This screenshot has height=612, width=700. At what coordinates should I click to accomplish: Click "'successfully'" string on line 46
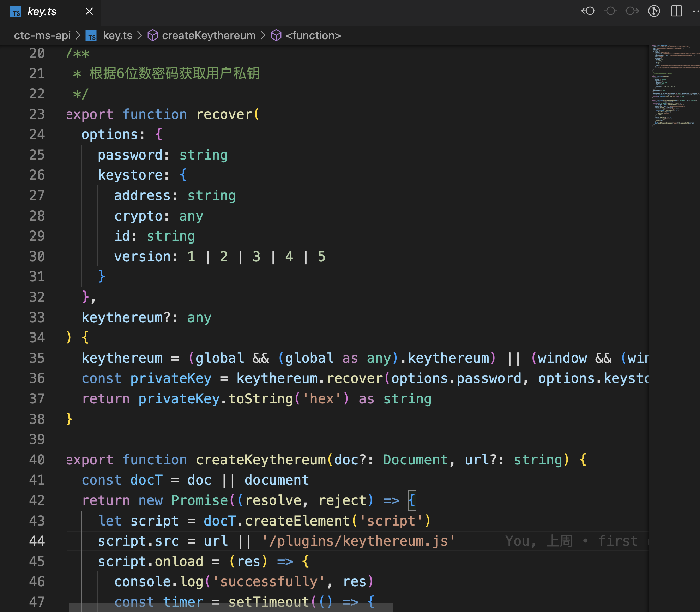click(269, 581)
